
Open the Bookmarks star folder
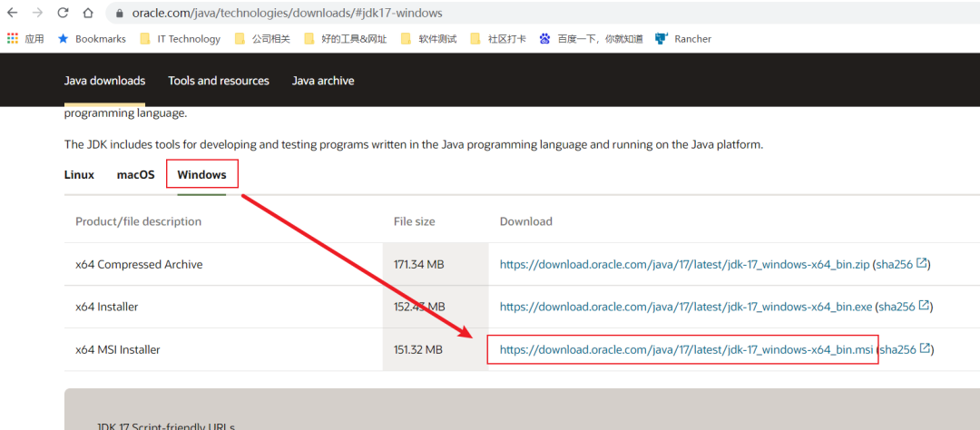[92, 39]
